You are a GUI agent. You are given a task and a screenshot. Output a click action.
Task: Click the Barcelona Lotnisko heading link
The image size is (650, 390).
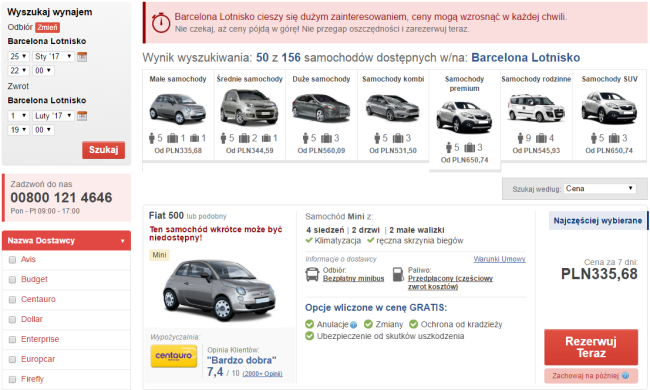click(x=526, y=58)
